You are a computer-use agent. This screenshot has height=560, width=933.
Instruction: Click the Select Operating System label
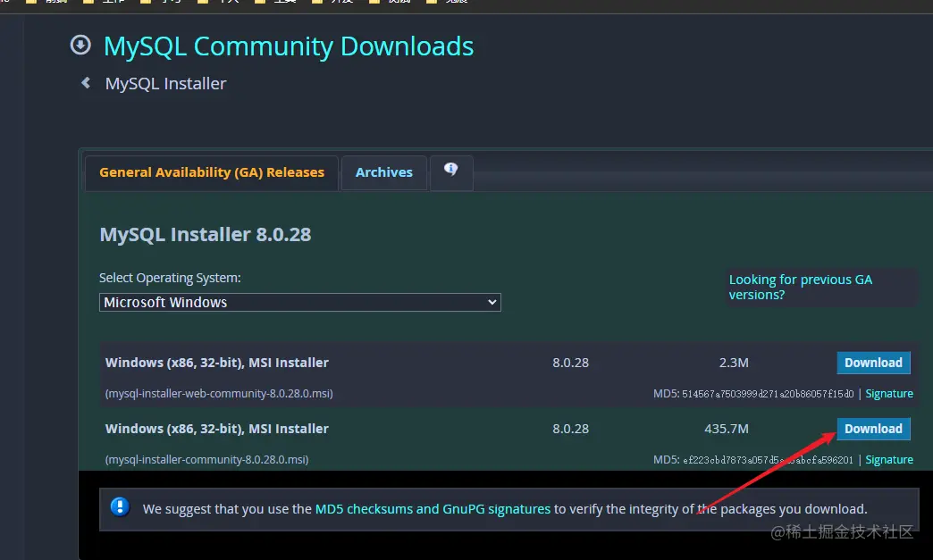(170, 278)
